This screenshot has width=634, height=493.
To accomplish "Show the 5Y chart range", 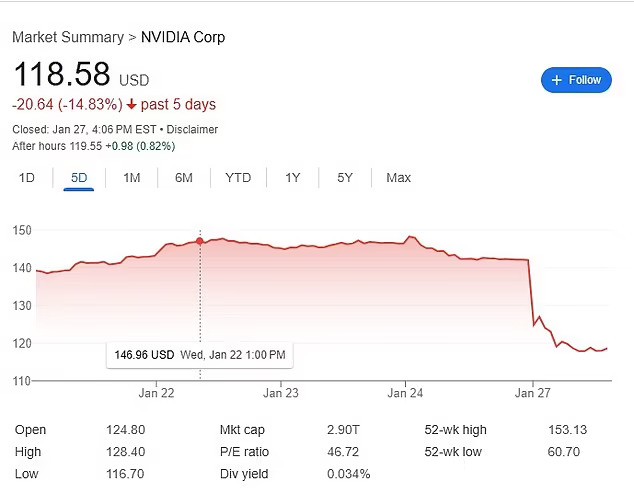I will (345, 178).
